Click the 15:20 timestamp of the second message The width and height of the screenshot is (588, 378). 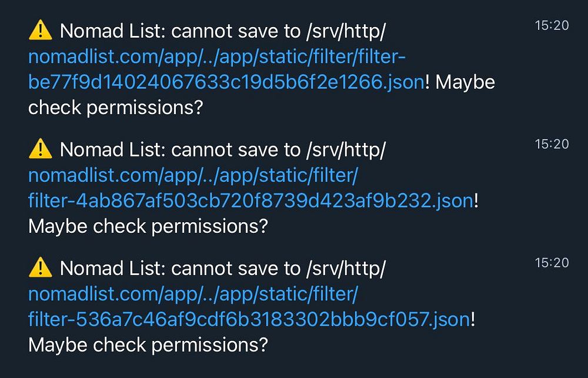tap(552, 143)
